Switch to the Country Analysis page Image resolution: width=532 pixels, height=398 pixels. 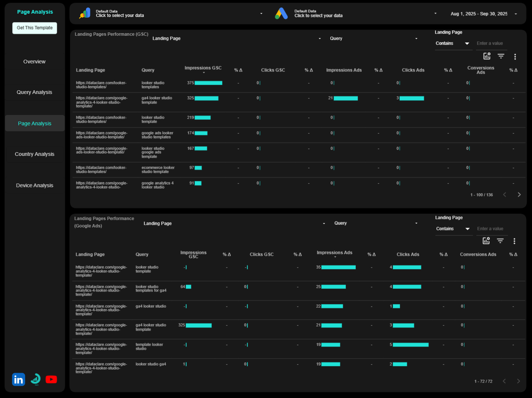(x=34, y=154)
